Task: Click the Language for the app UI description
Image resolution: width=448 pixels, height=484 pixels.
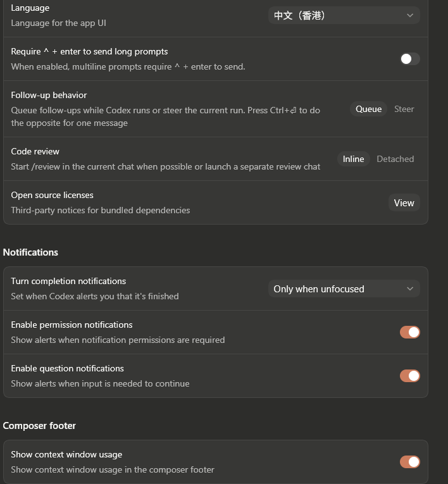Action: [x=59, y=23]
